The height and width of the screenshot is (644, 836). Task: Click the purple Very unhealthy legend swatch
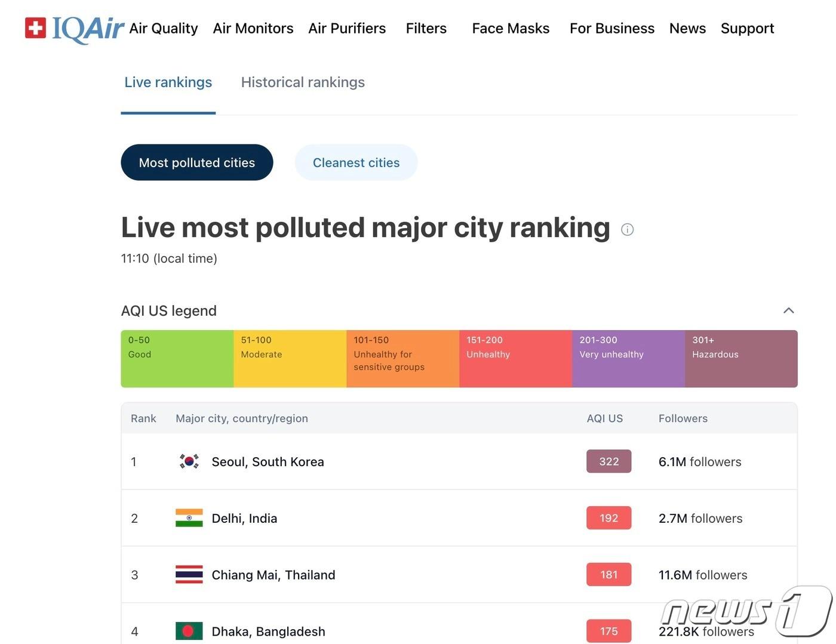coord(628,359)
